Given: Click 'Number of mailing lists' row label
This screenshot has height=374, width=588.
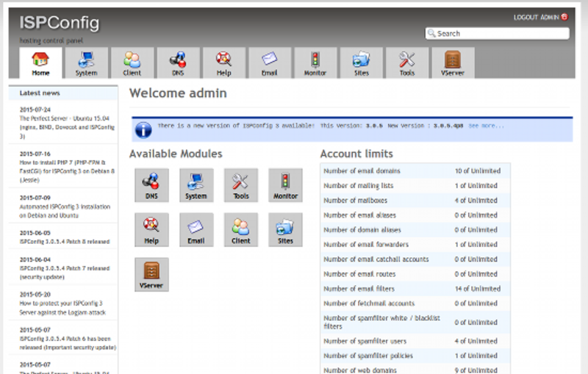Looking at the screenshot, I should pos(359,185).
